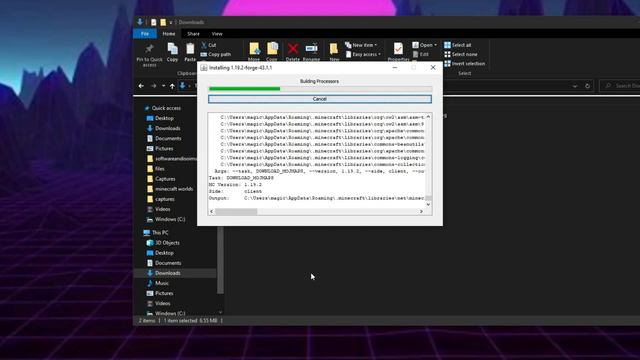Open Pictures under Quick access
The image size is (640, 360).
click(164, 149)
